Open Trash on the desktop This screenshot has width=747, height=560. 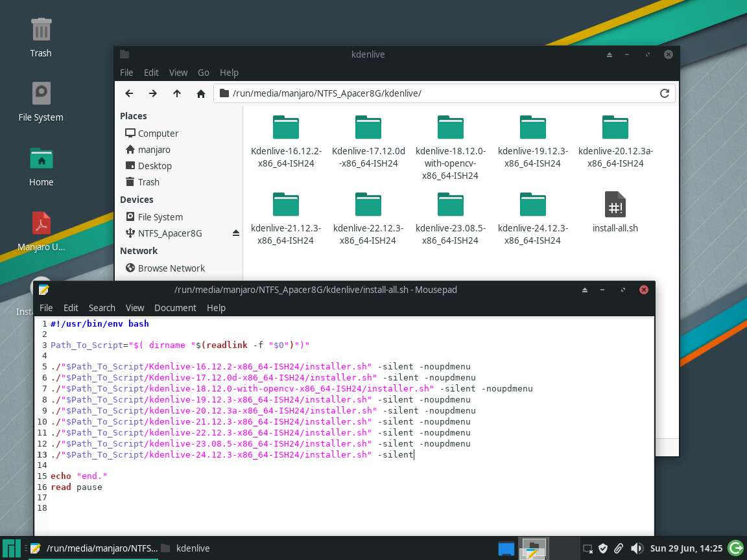41,38
